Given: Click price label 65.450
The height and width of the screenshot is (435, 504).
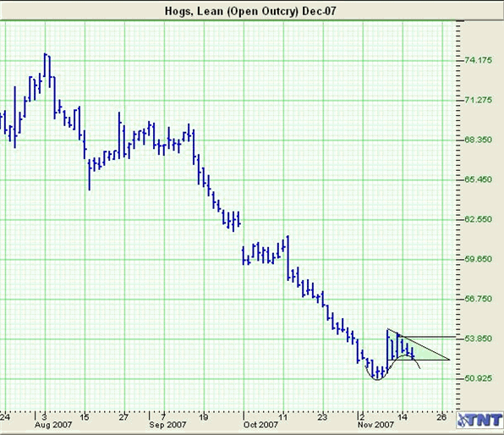Looking at the screenshot, I should point(479,179).
